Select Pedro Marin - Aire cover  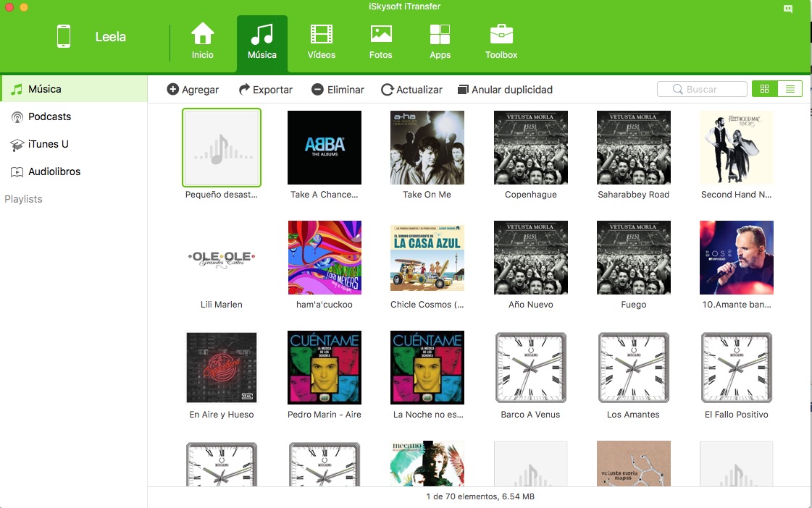click(x=325, y=368)
